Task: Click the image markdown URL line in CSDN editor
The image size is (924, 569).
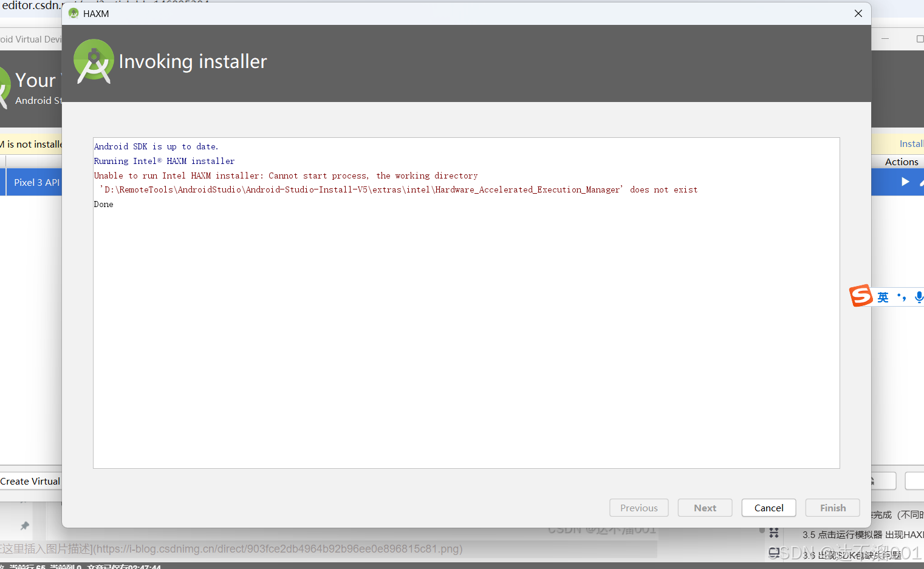Action: (231, 549)
